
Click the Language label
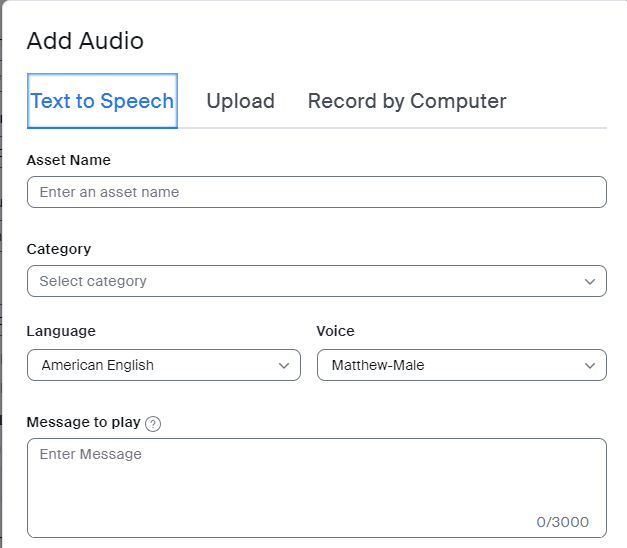tap(61, 331)
